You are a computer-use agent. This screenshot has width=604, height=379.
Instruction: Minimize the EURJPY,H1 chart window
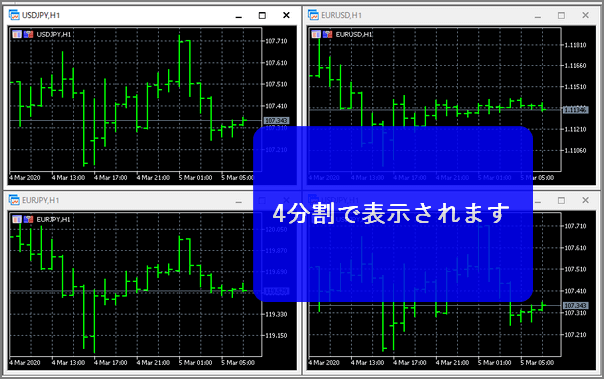(x=239, y=201)
